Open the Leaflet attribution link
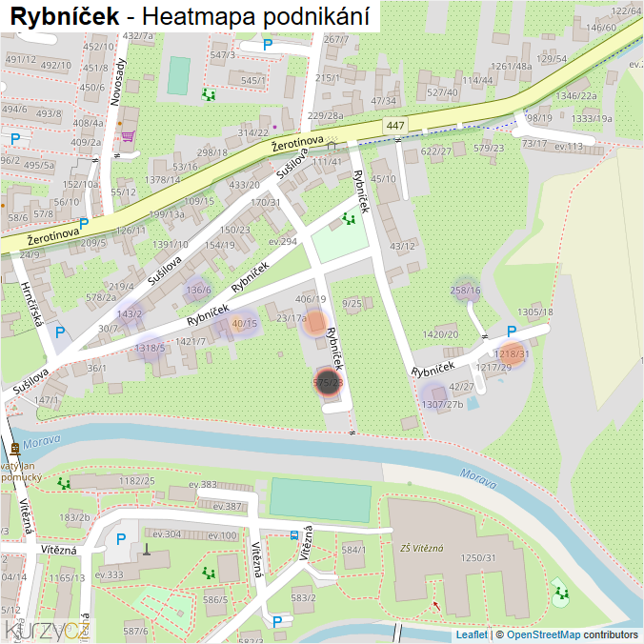 pos(472,635)
